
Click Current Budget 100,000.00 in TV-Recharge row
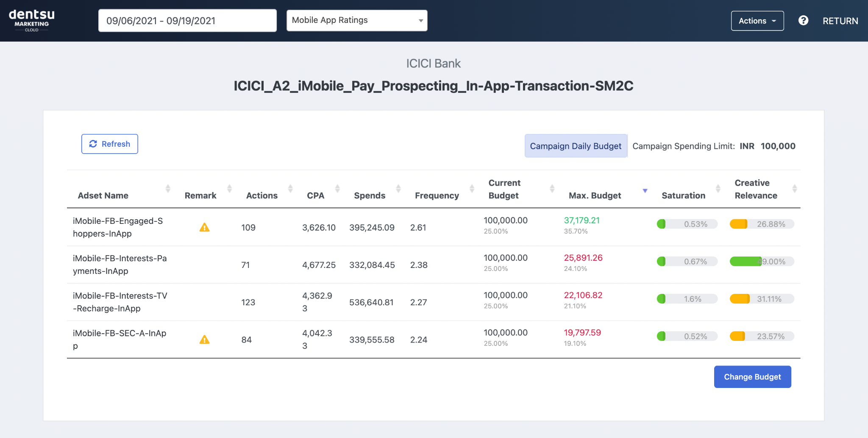point(506,295)
